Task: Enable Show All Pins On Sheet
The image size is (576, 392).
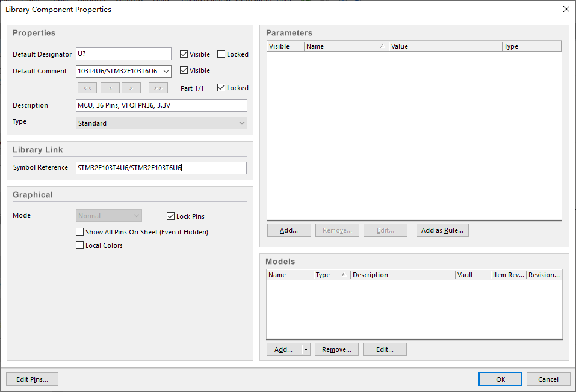Action: (x=80, y=232)
